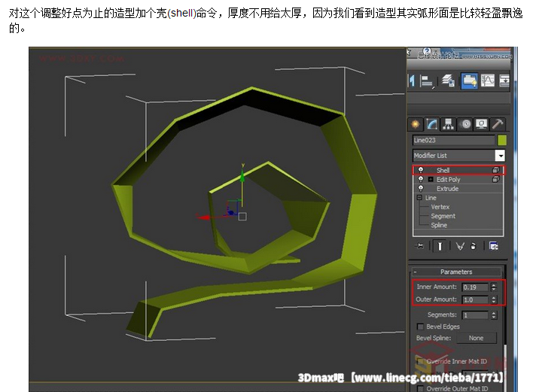This screenshot has width=533, height=392.
Task: Click the Line023 object name field
Action: click(454, 140)
